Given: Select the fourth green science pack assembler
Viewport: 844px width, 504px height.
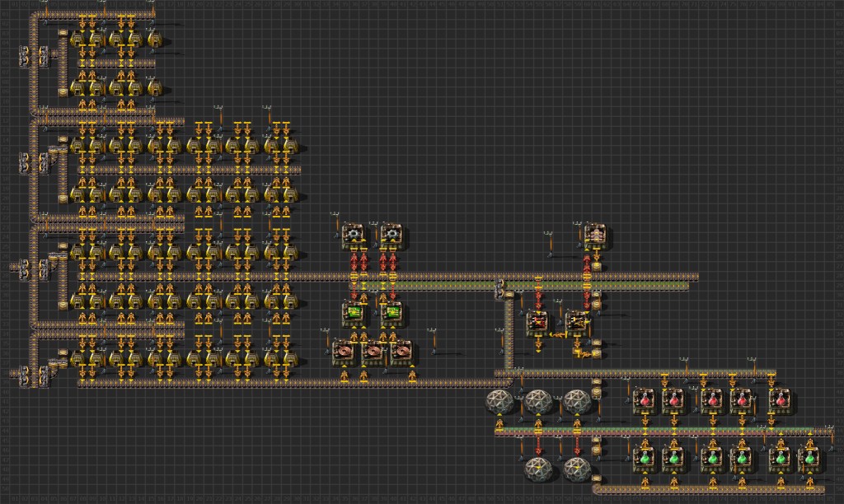Looking at the screenshot, I should (741, 460).
